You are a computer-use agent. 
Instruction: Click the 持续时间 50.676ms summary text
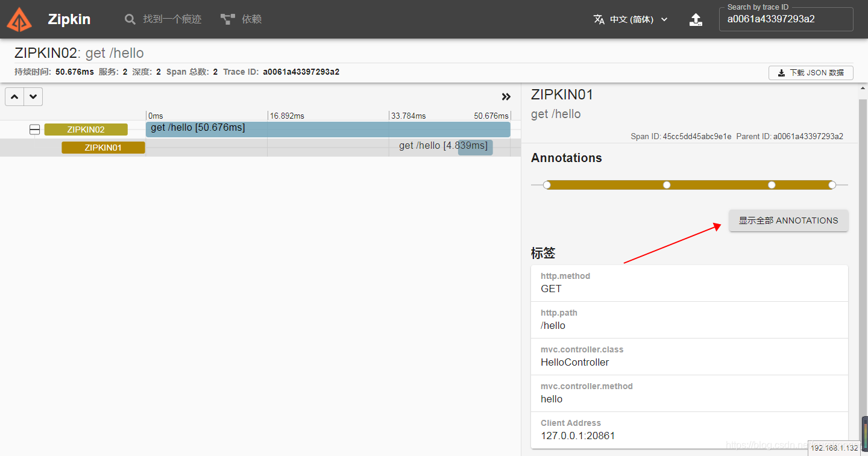pos(54,72)
